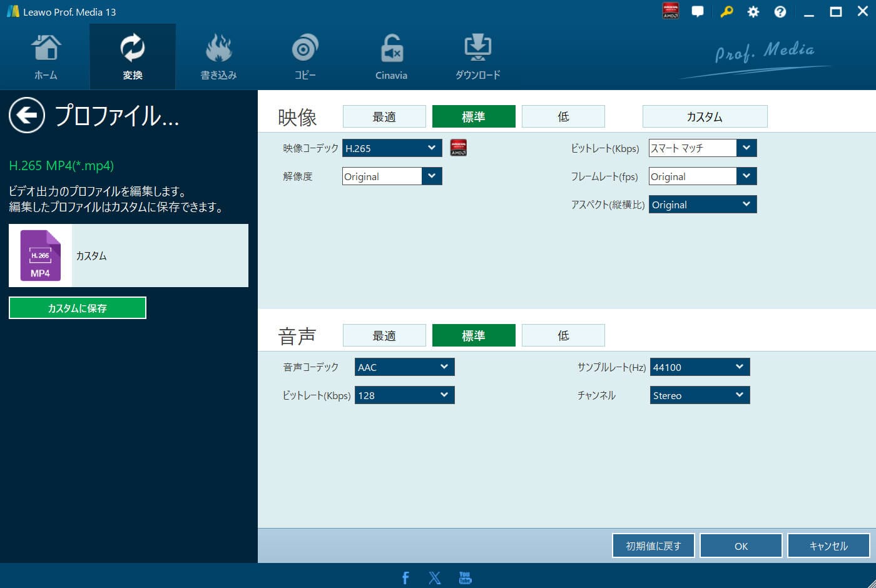Click the key/register icon in the title bar
Screen dimensions: 876x588
(x=726, y=11)
